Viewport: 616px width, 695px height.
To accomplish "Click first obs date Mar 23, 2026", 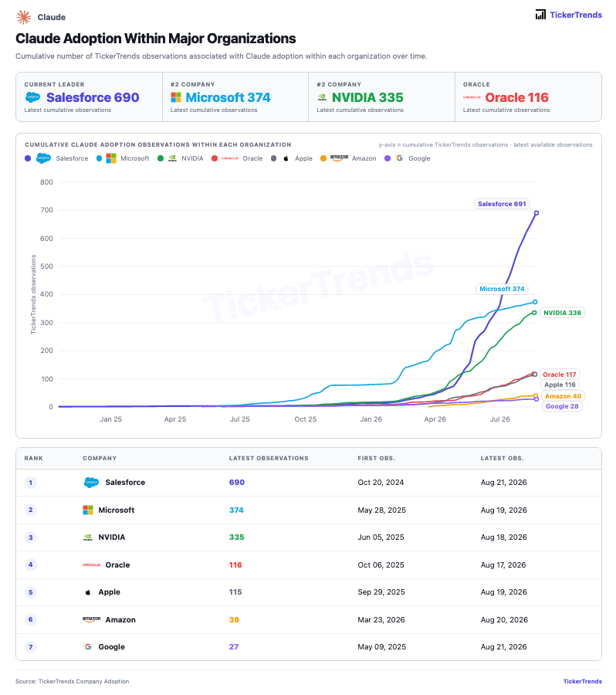I will [x=381, y=619].
